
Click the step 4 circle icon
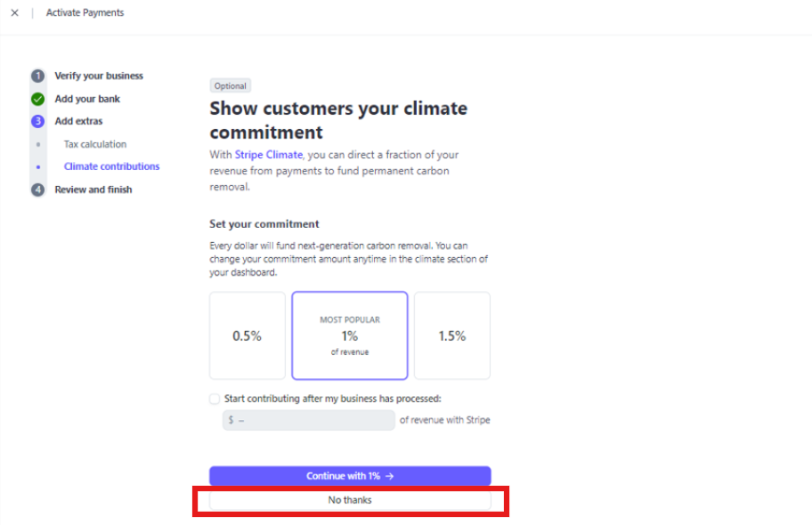(37, 190)
